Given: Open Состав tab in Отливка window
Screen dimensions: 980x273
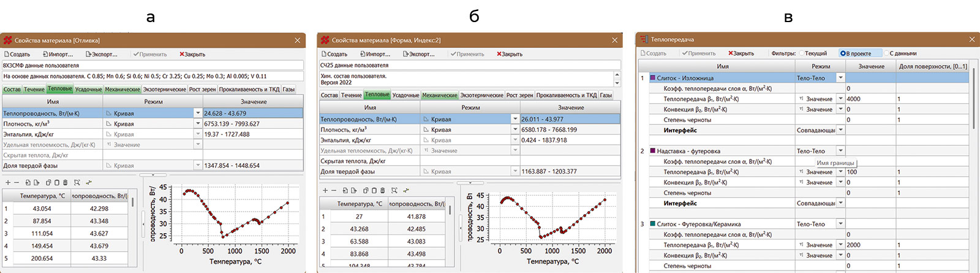Looking at the screenshot, I should pos(12,90).
